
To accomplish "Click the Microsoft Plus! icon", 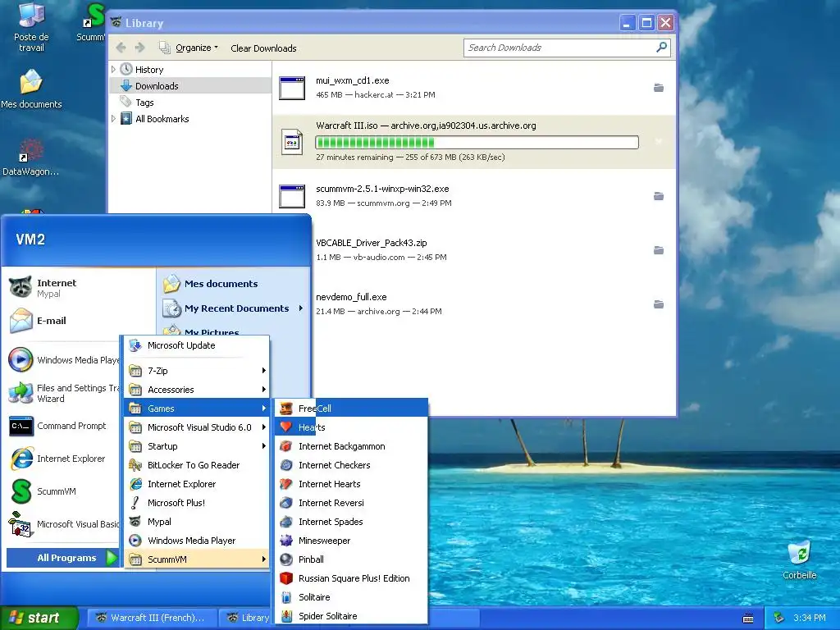I will tap(135, 503).
